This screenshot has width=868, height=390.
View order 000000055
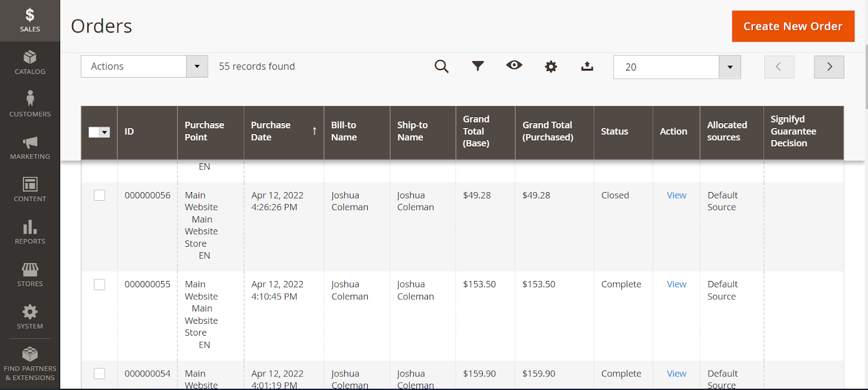click(676, 284)
